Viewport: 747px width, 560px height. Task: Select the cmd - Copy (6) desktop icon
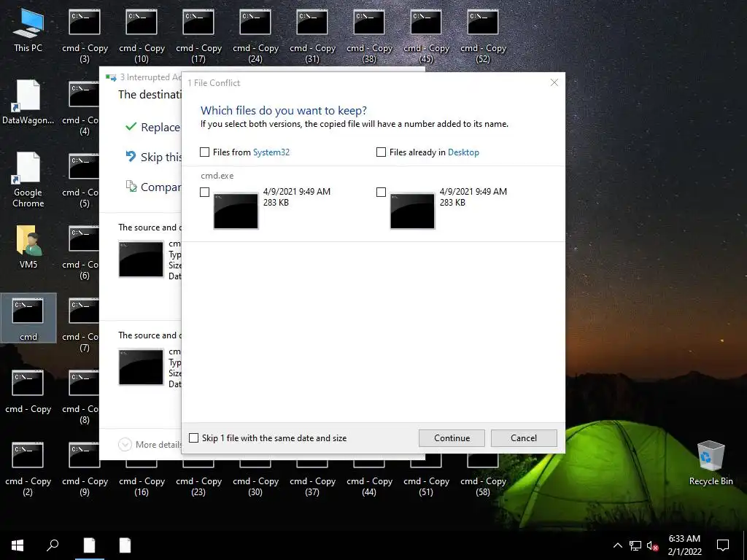tap(81, 253)
